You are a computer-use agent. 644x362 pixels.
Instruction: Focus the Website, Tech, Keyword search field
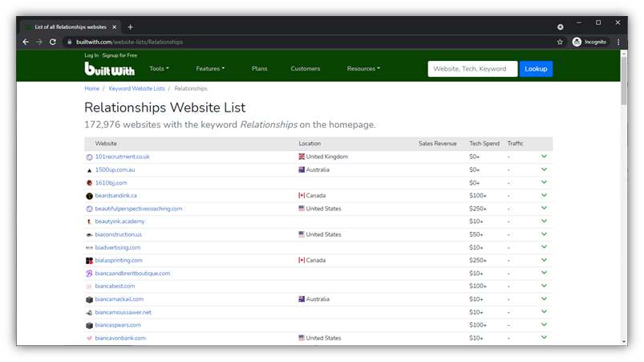[472, 69]
